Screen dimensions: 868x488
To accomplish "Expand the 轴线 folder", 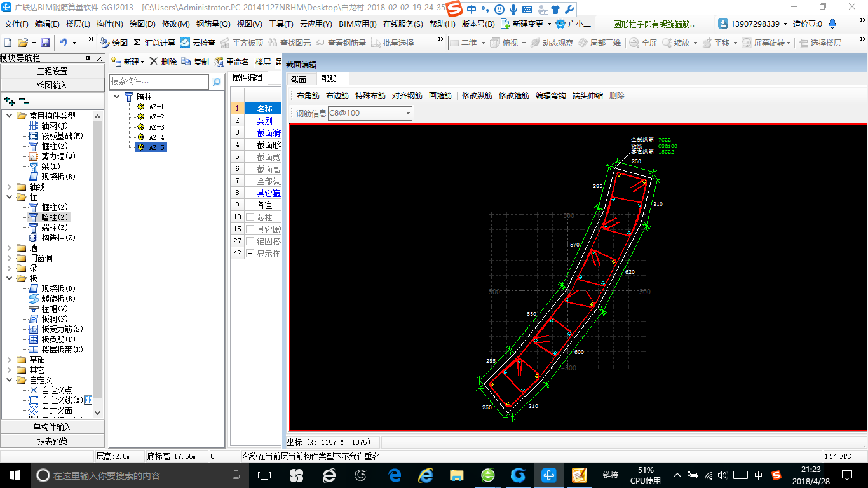I will click(x=9, y=187).
